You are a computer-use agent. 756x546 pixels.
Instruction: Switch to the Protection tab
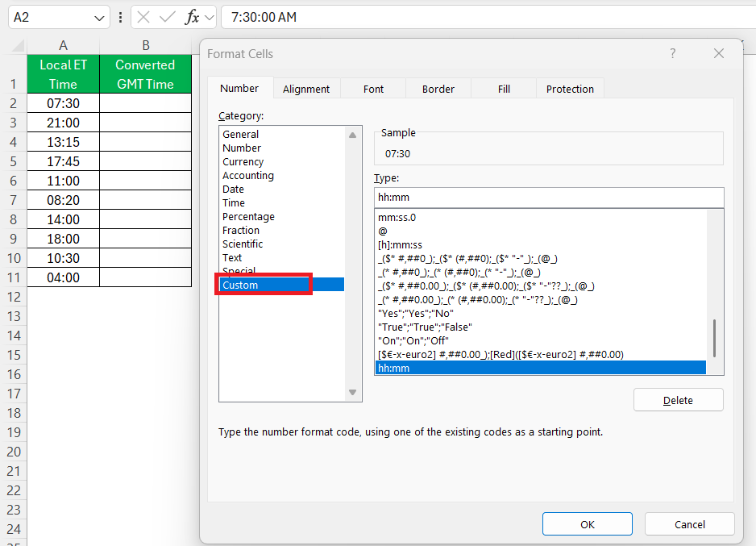tap(570, 89)
